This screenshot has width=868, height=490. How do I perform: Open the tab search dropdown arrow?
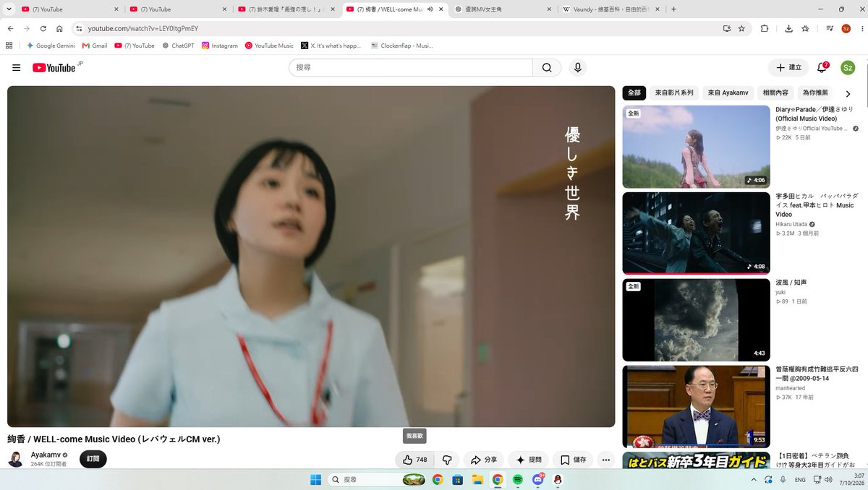tap(9, 9)
